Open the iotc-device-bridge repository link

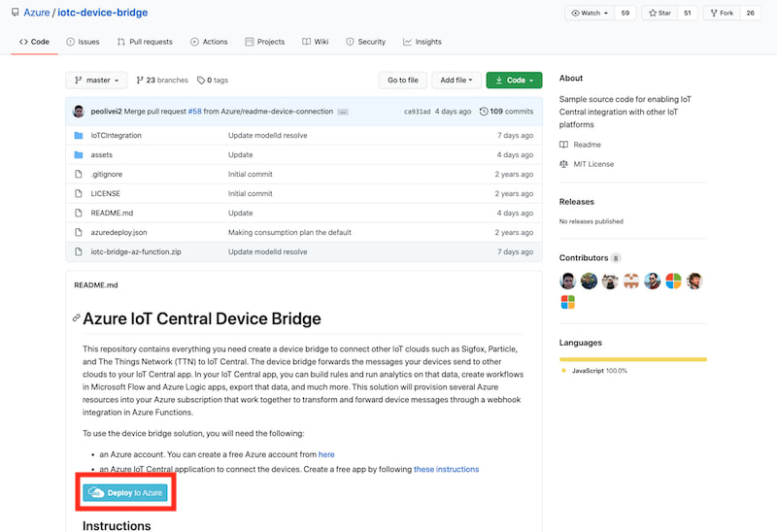pos(103,13)
